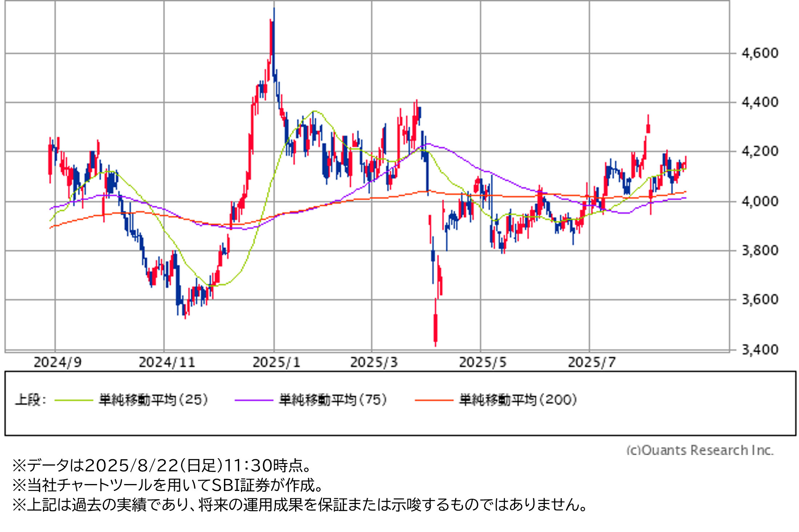799x532 pixels.
Task: Click the 2025/3 date axis label
Action: coord(374,362)
